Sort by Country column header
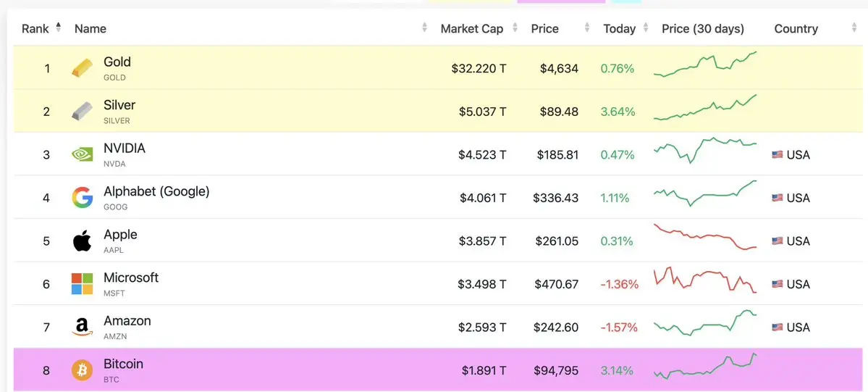 click(x=796, y=29)
